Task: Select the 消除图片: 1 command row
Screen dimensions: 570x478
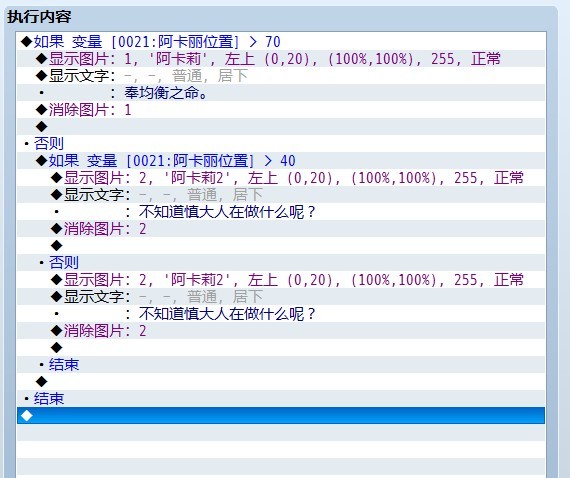Action: [281, 109]
